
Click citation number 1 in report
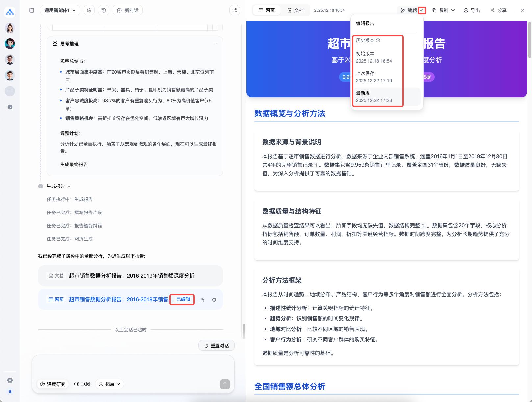point(316,165)
